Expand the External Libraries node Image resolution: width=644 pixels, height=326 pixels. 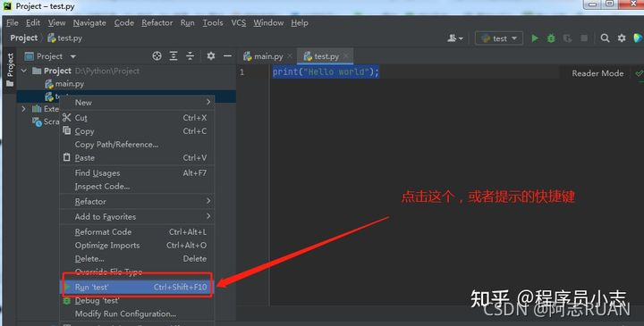click(24, 109)
